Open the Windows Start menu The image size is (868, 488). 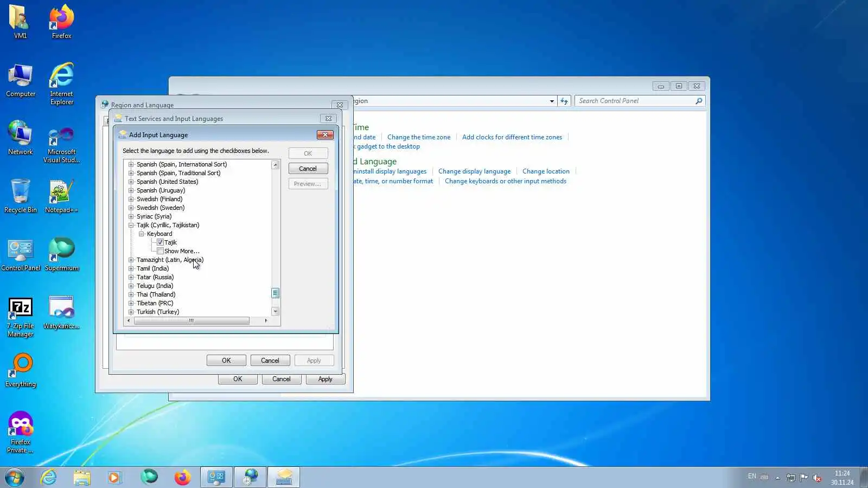point(15,477)
